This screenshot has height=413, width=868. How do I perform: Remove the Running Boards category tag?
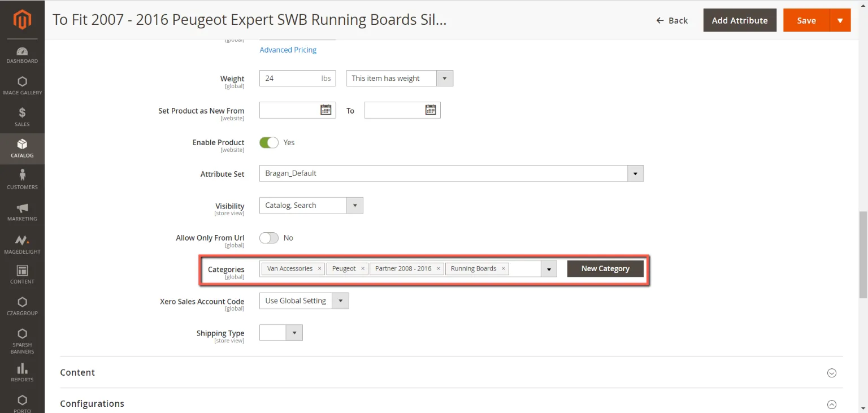tap(503, 269)
